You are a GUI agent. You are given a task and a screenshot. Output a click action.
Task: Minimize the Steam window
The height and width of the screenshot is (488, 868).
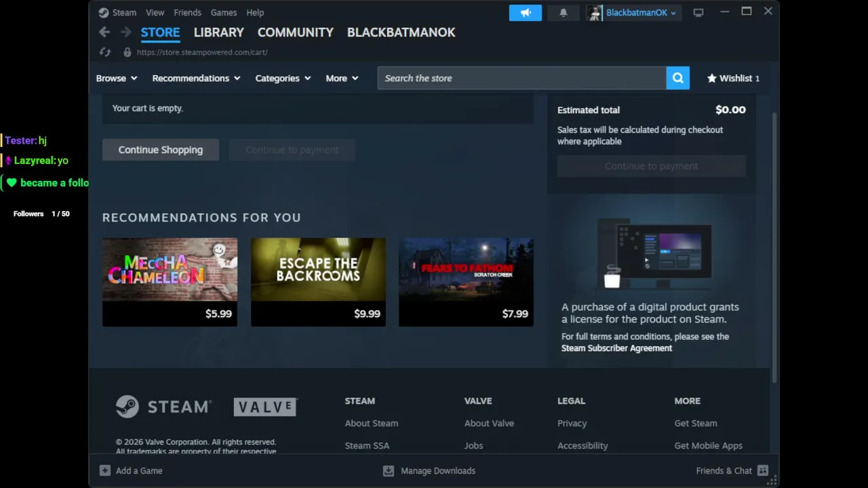[x=724, y=12]
